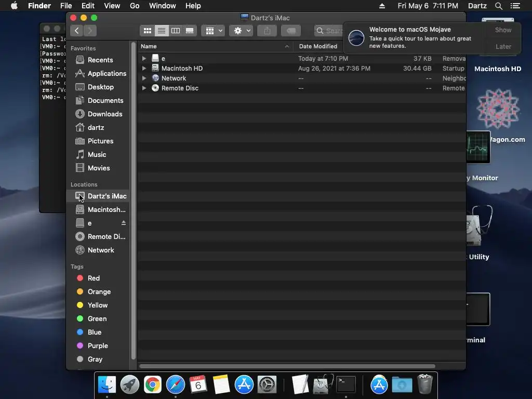Open the File menu
Screen dimensions: 532x399
coord(66,6)
